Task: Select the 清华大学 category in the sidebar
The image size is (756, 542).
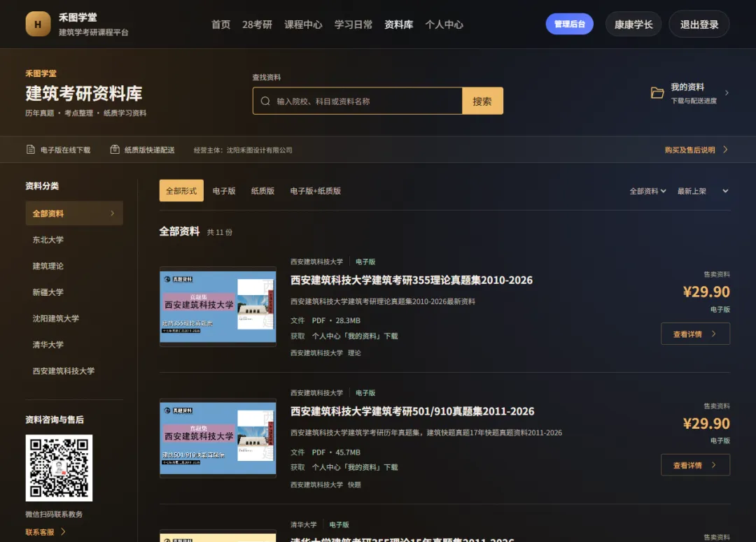Action: pos(48,345)
